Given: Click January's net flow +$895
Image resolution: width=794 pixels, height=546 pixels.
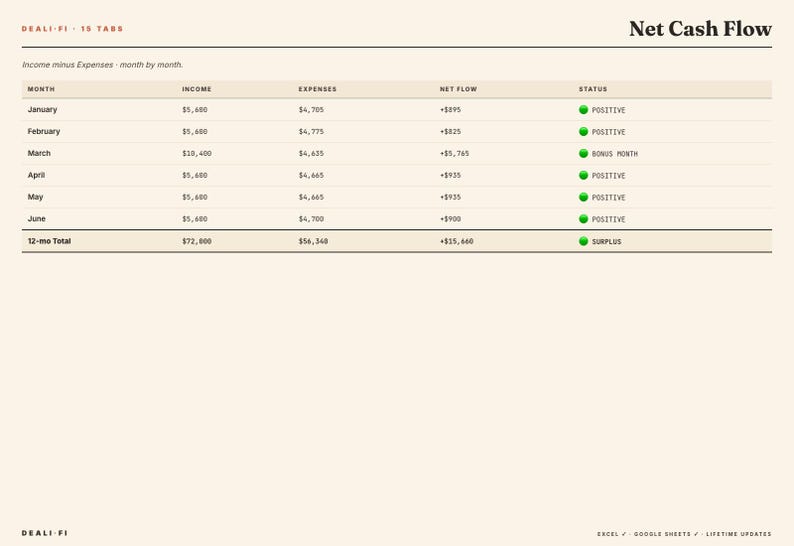Looking at the screenshot, I should pyautogui.click(x=450, y=110).
